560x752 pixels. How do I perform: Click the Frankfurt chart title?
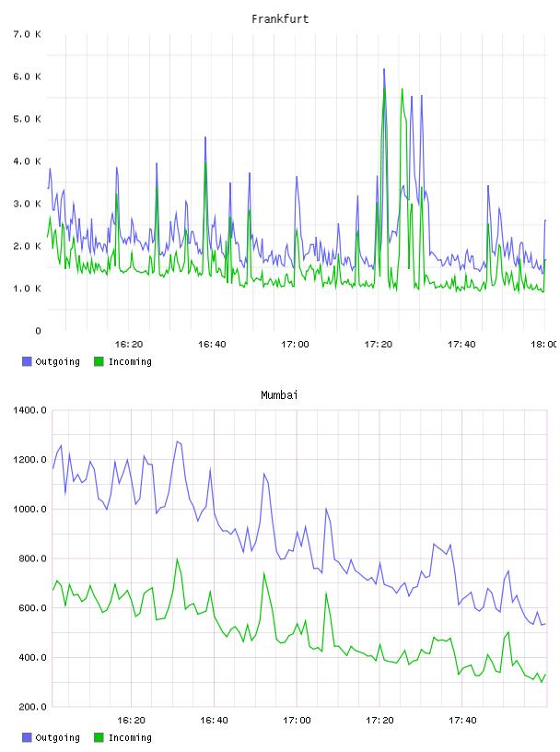coord(280,19)
